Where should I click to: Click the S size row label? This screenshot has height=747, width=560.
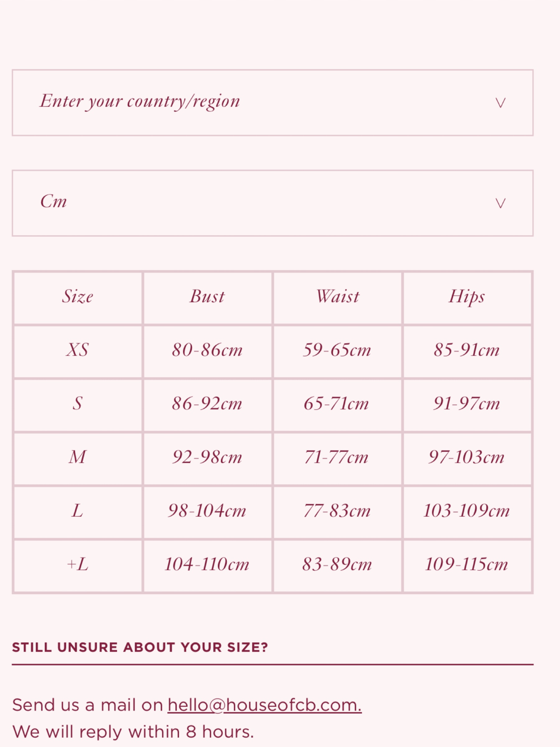[x=78, y=404]
